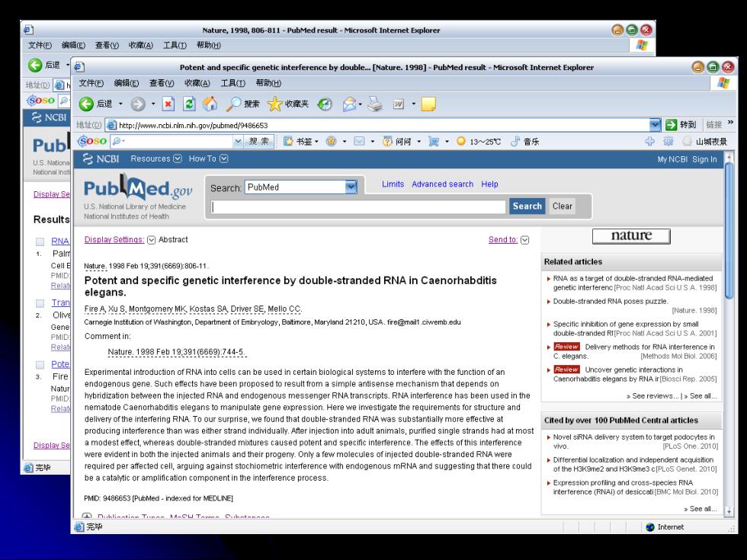Viewport: 747px width, 560px height.
Task: Open Double-stranded RNA poses puzzle related article
Action: [611, 302]
